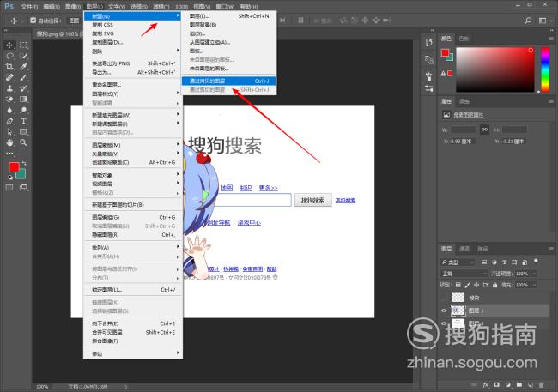Open the layer filter type dropdown
The image size is (558, 392).
(x=458, y=262)
